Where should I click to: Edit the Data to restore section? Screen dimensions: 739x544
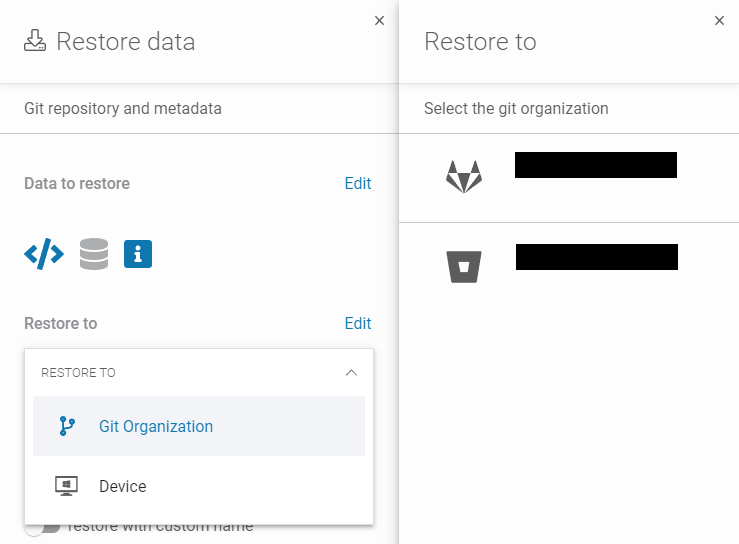357,183
